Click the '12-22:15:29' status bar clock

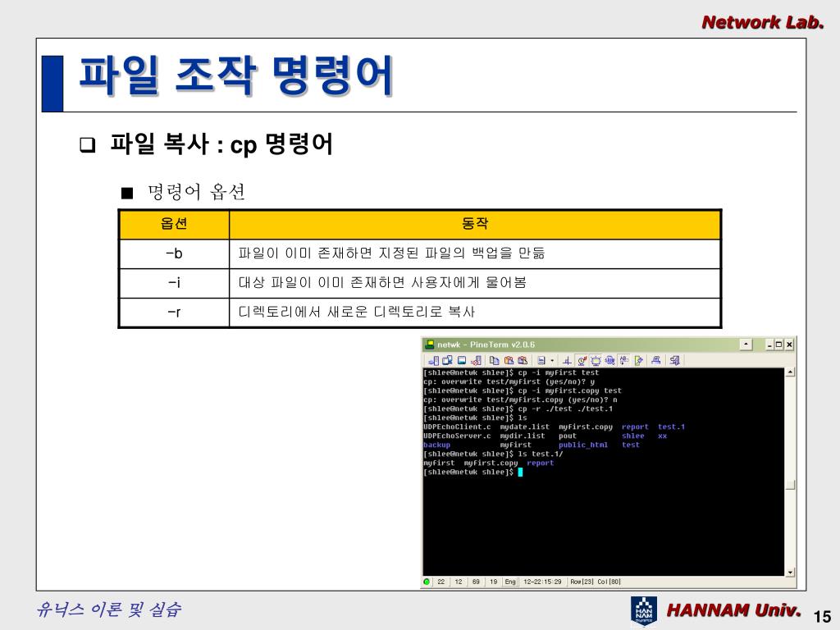543,582
